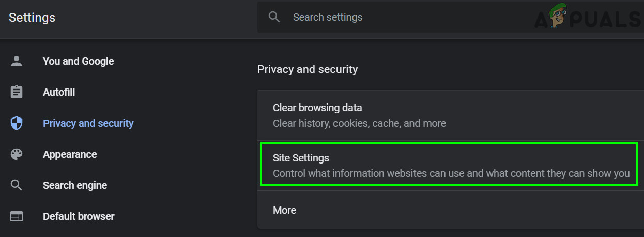The width and height of the screenshot is (644, 237).
Task: Click the person icon beside You and Google
Action: coord(17,61)
